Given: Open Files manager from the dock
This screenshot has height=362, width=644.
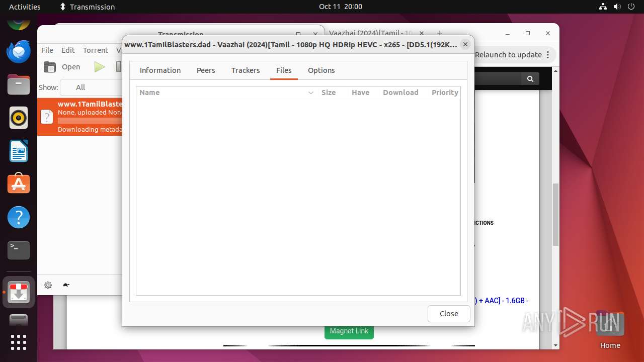Looking at the screenshot, I should click(x=19, y=85).
